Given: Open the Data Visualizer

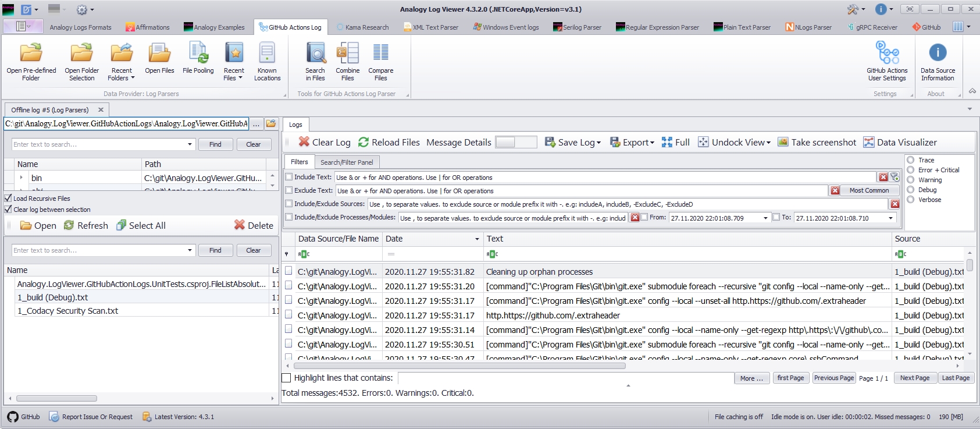Looking at the screenshot, I should (900, 142).
